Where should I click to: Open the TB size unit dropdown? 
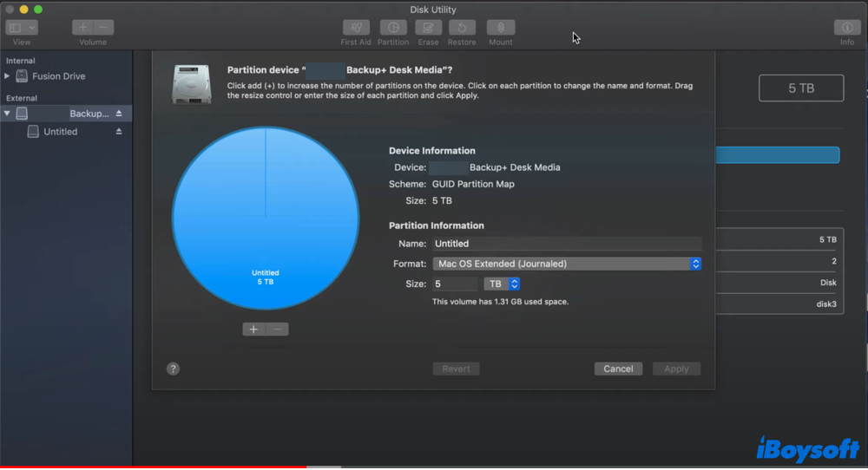tap(502, 284)
